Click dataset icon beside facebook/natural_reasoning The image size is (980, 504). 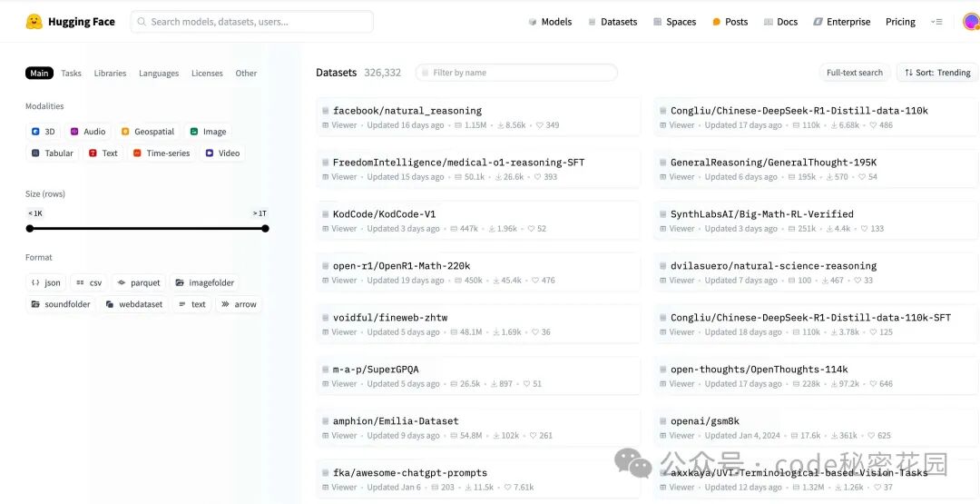pyautogui.click(x=326, y=111)
